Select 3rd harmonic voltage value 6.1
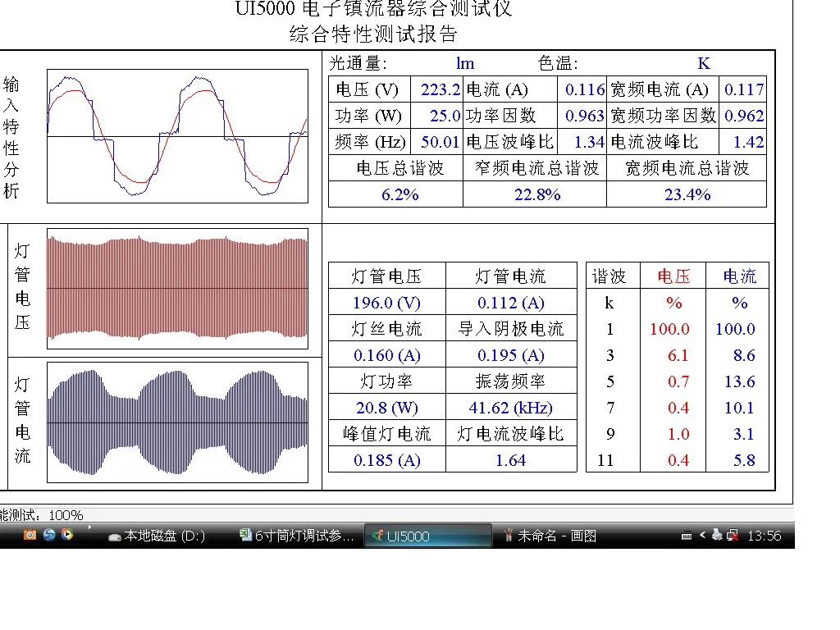This screenshot has width=840, height=630. point(678,356)
